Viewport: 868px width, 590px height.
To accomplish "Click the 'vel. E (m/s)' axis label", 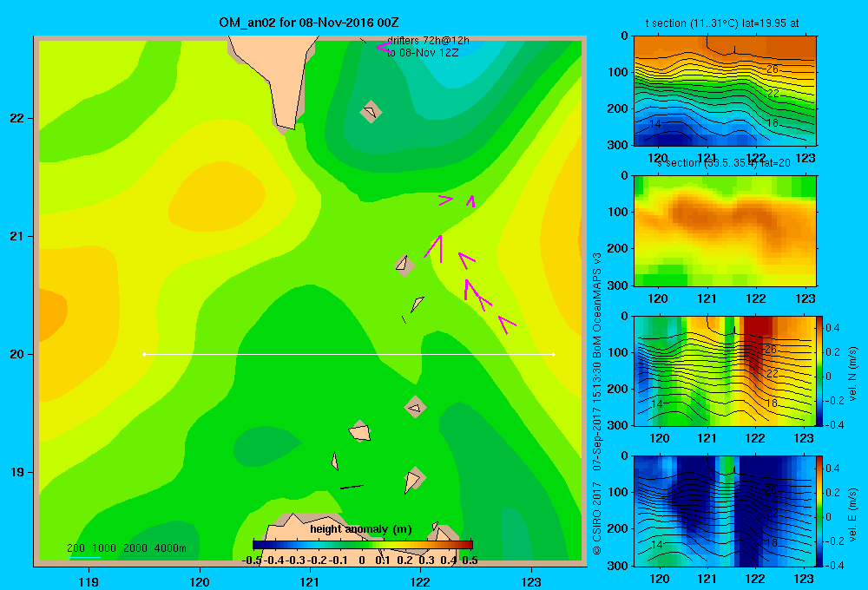I will coord(853,515).
